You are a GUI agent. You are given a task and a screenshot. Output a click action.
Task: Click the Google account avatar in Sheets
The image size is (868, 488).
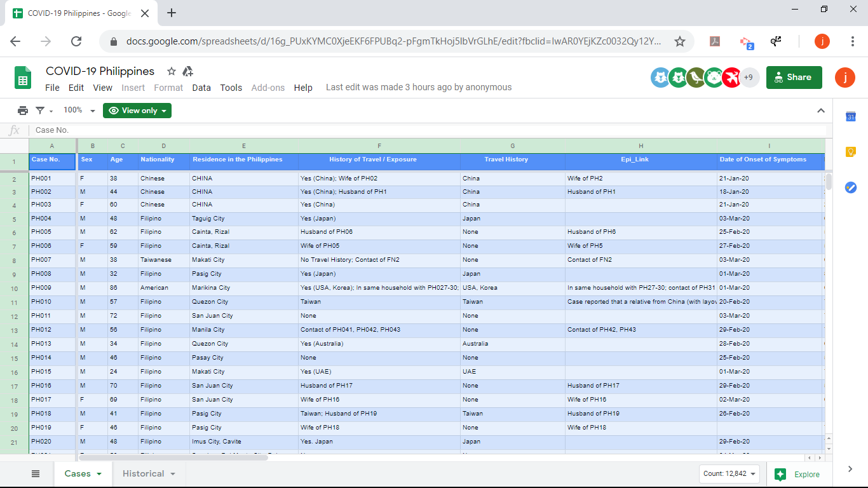845,78
